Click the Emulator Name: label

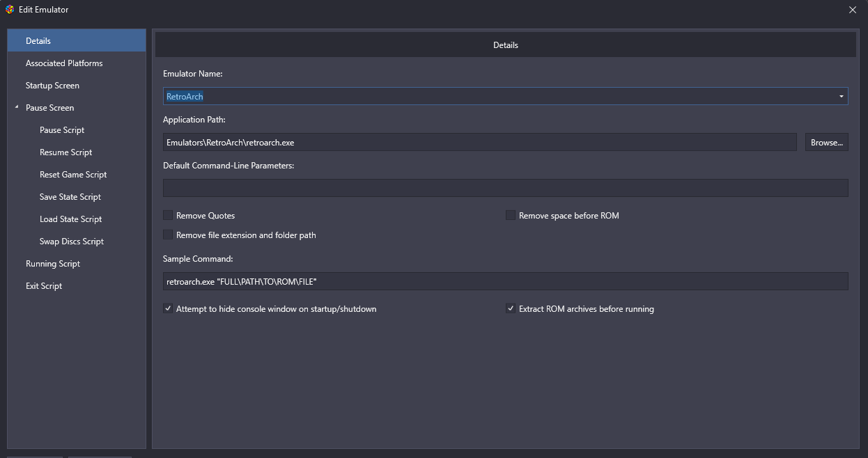[x=193, y=74]
